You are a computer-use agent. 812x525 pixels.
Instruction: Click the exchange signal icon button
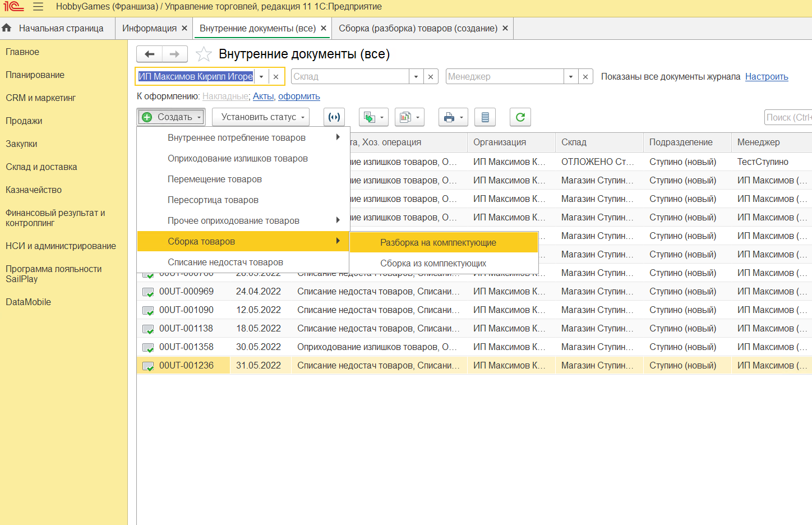click(x=334, y=117)
